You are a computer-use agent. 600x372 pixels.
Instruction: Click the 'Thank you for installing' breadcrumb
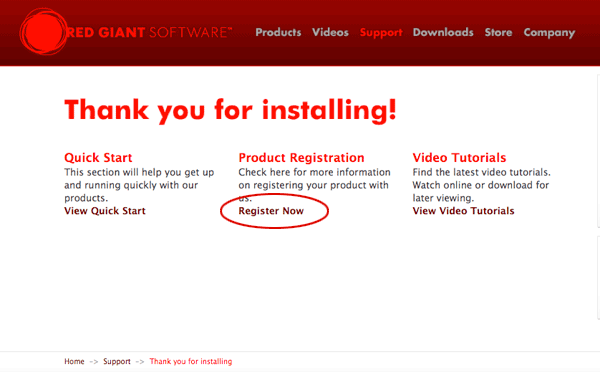(x=191, y=362)
